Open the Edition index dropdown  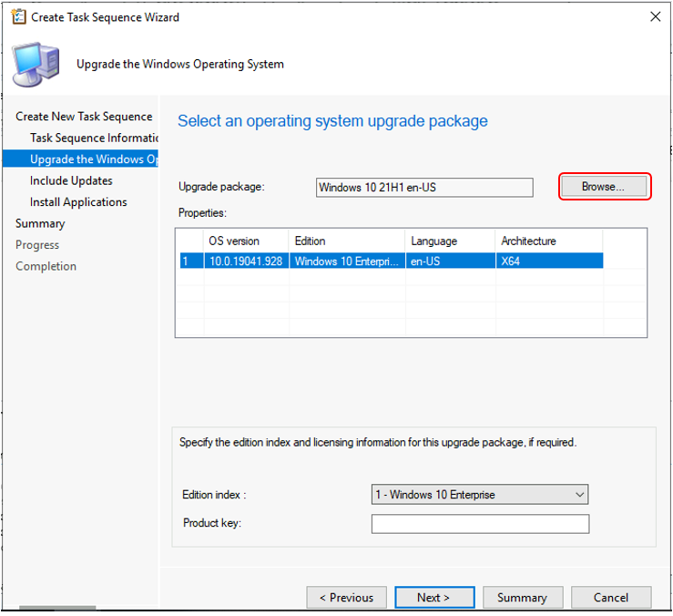point(479,495)
